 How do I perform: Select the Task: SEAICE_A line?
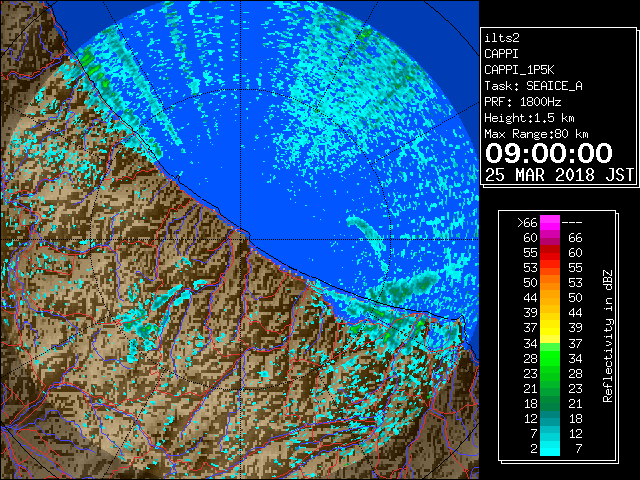point(533,86)
